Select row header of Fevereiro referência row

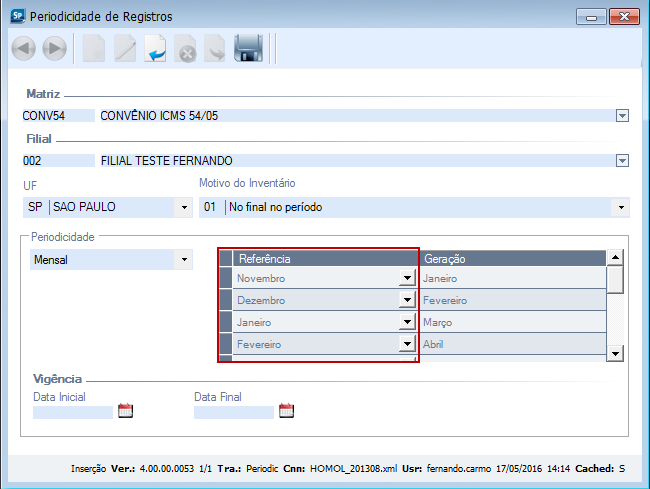click(226, 344)
